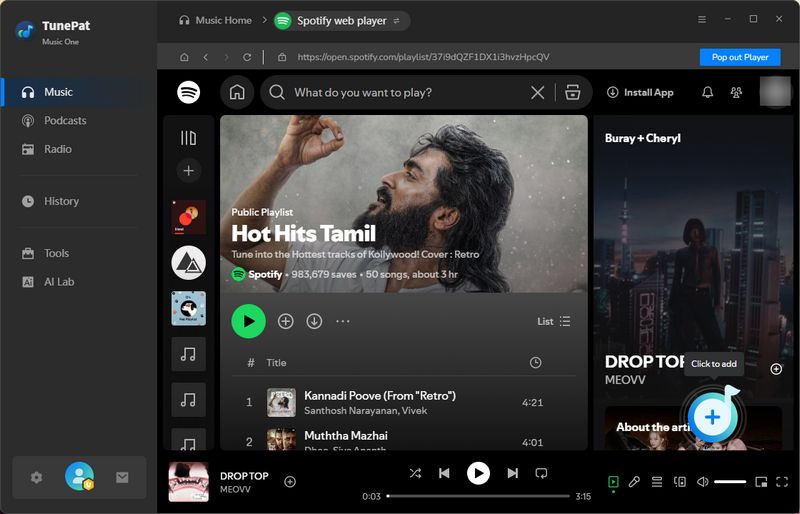Open TunePat hamburger menu
The width and height of the screenshot is (800, 514).
click(x=702, y=19)
